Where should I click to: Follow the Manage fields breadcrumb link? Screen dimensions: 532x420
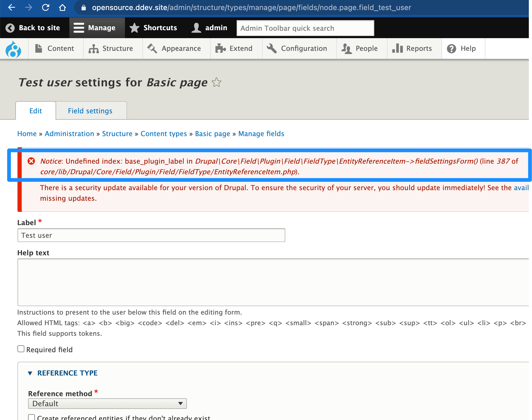pos(261,134)
